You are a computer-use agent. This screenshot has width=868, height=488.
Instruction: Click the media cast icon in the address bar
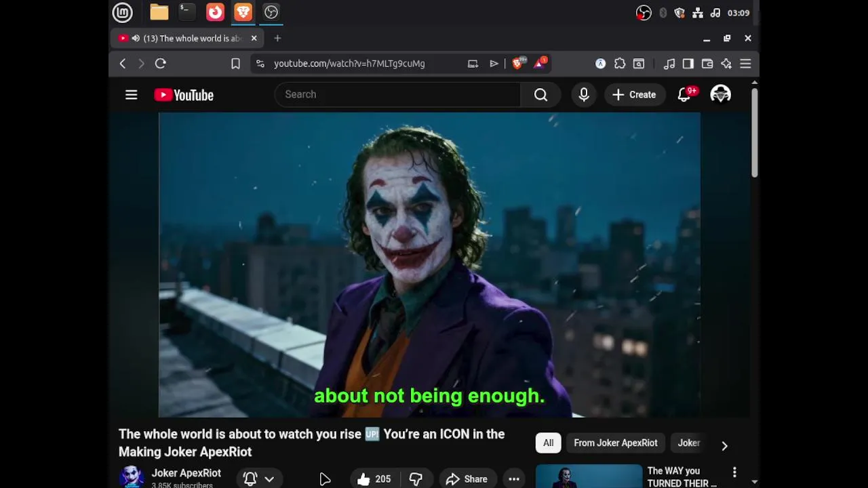473,64
